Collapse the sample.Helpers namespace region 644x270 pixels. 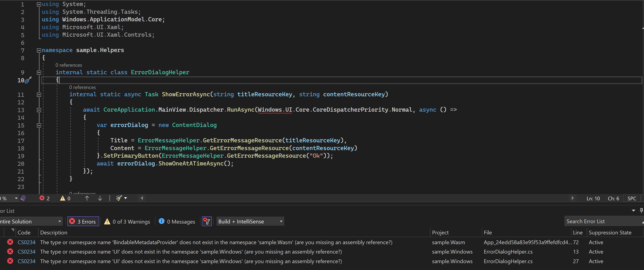point(39,50)
